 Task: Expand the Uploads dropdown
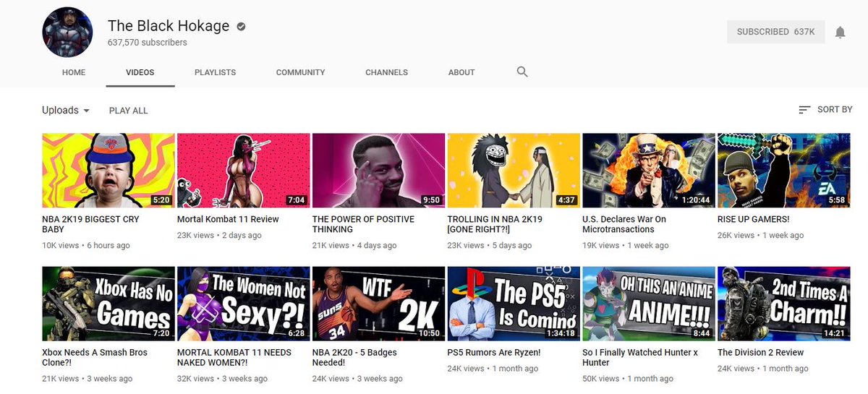[x=66, y=110]
